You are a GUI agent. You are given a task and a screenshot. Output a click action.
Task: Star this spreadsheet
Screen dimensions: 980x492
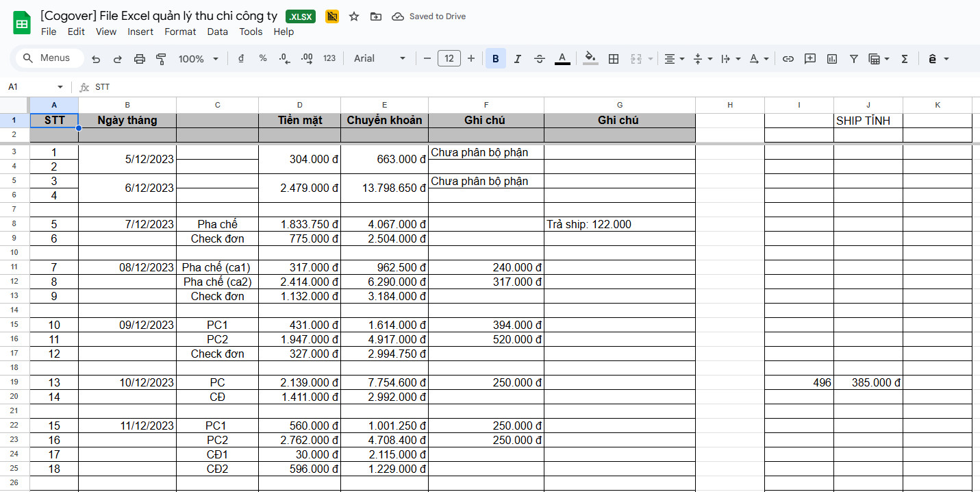353,16
